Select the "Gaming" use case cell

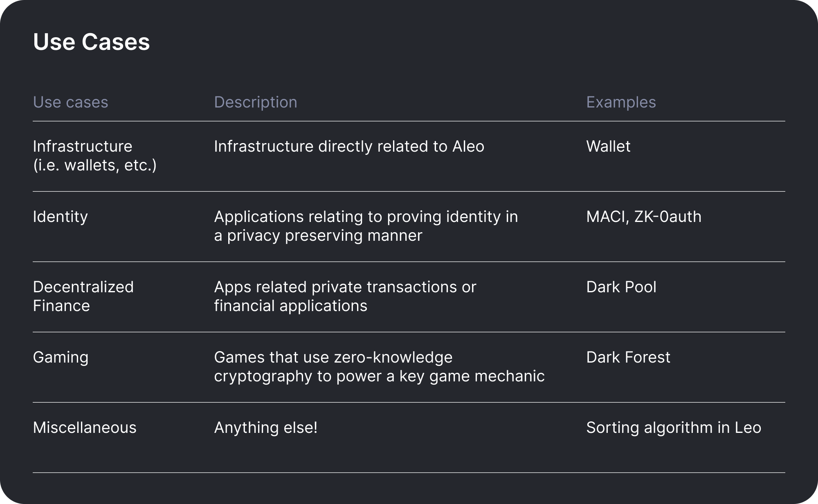point(61,357)
